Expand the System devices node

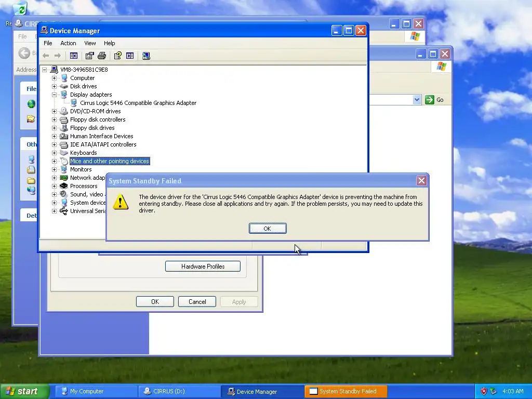click(54, 203)
